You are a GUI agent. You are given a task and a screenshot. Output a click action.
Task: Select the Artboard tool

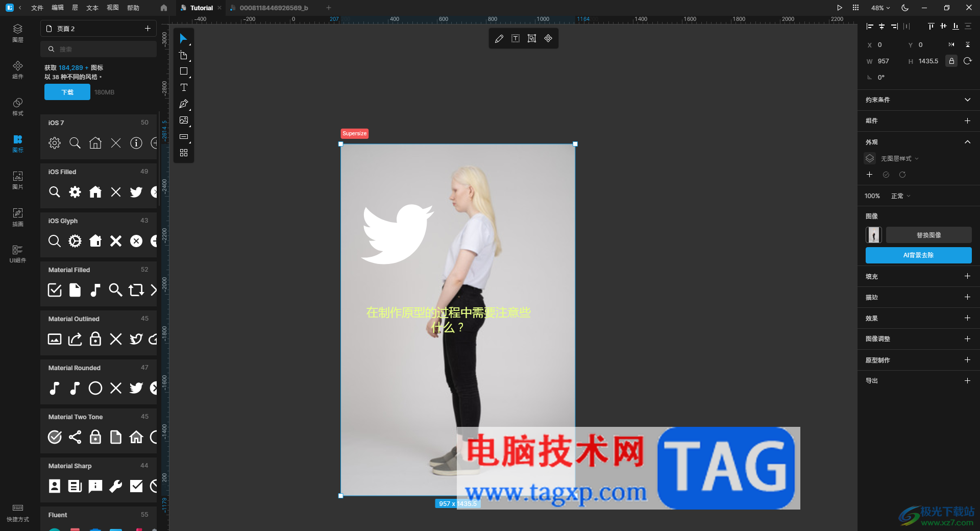coord(184,55)
